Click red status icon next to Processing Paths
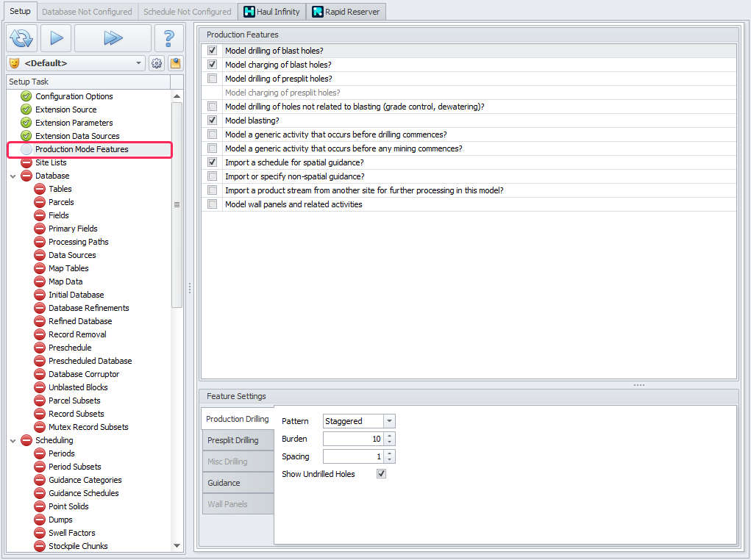The width and height of the screenshot is (751, 560). pos(40,242)
